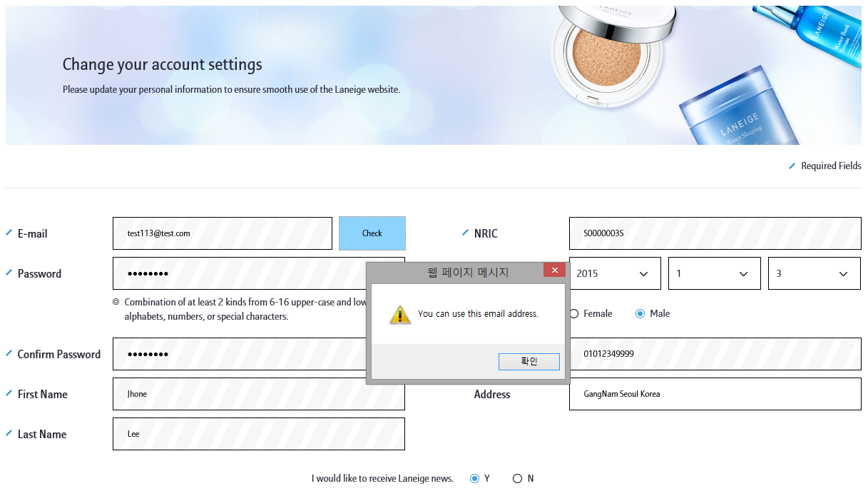This screenshot has height=491, width=868.
Task: Select the Female radio button
Action: click(574, 314)
